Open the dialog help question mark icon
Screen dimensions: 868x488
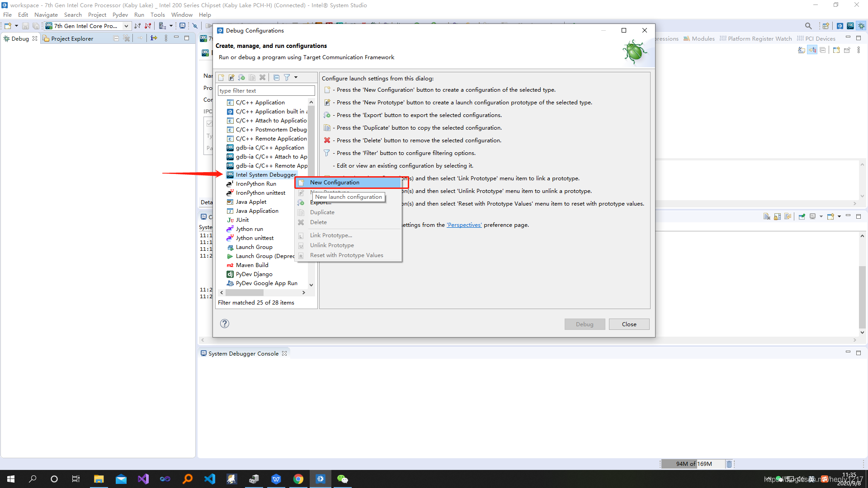225,324
